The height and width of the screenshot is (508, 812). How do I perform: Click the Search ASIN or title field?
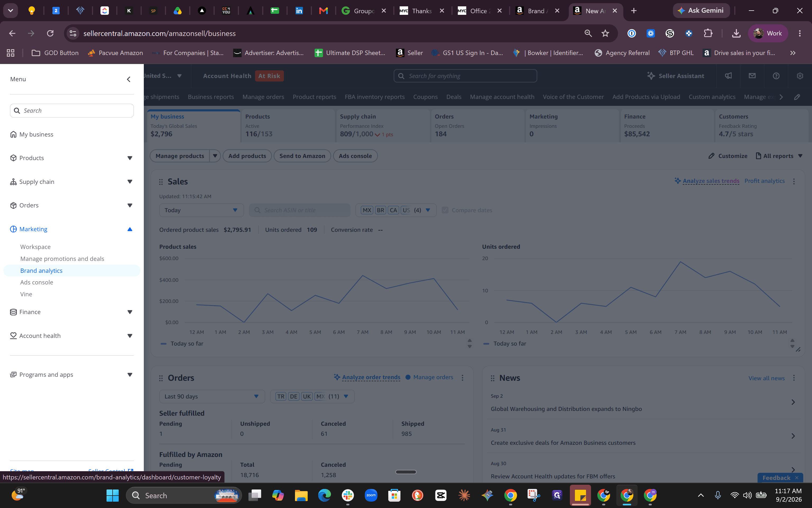[x=300, y=210]
